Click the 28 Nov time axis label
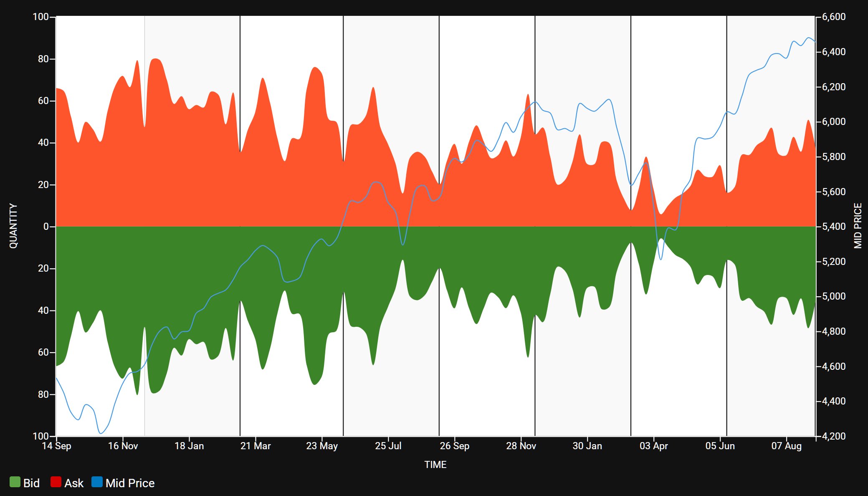The width and height of the screenshot is (868, 496). (521, 446)
